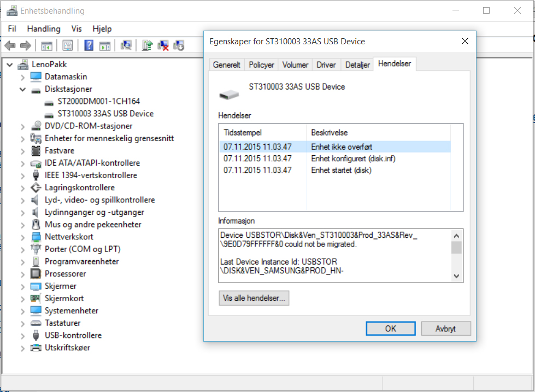Click the Informasjon box scroll-up arrow
535x392 pixels.
point(456,236)
